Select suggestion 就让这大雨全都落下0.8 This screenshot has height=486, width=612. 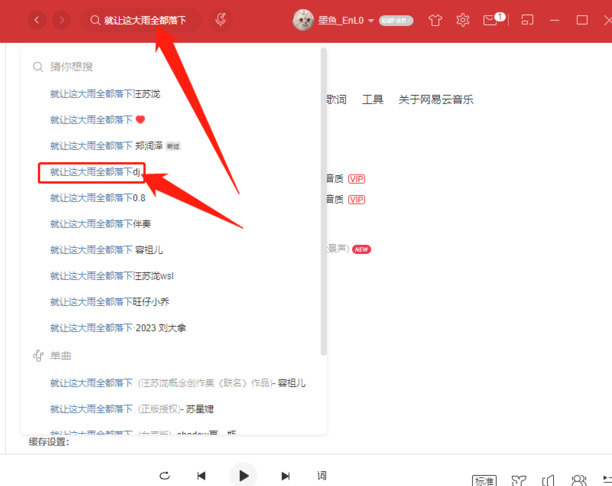[98, 198]
